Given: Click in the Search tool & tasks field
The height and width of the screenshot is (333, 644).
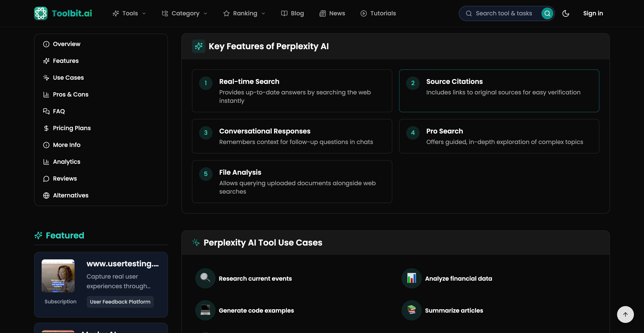Looking at the screenshot, I should [x=503, y=13].
